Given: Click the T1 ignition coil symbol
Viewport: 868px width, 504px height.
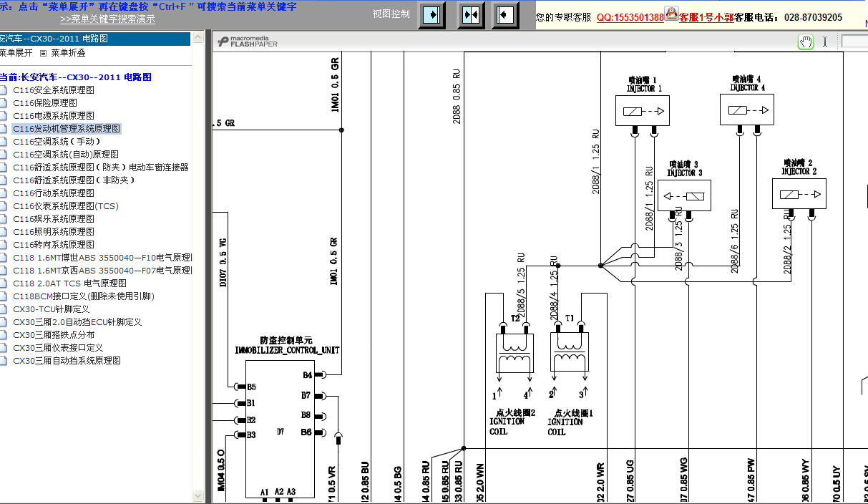Looking at the screenshot, I should click(570, 352).
